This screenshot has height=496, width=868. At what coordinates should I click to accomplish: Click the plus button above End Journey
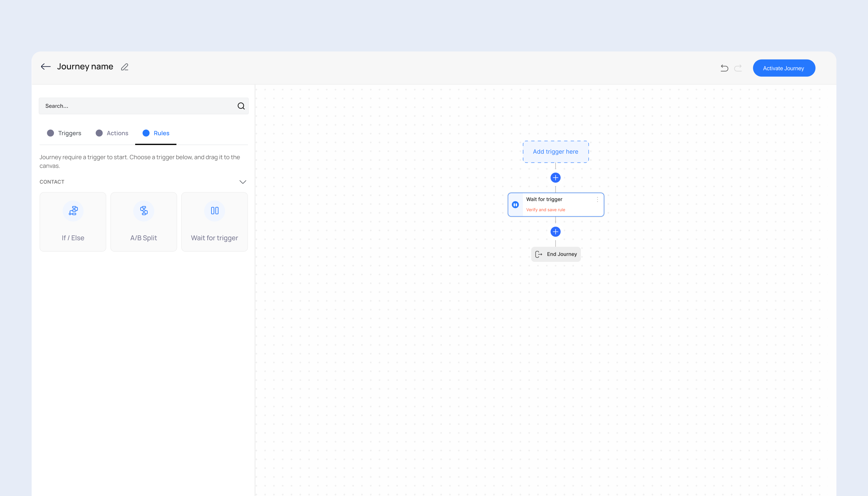(x=555, y=232)
